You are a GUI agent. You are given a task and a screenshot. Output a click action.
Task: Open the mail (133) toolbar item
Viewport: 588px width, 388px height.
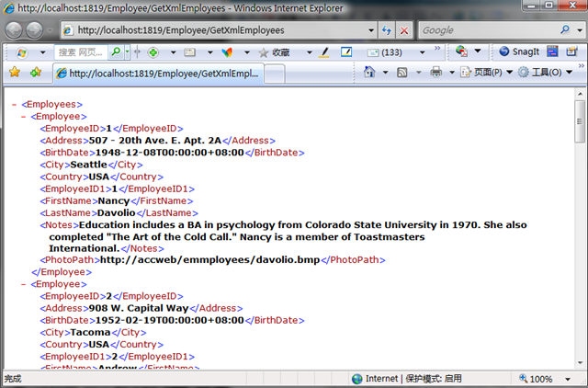point(384,52)
